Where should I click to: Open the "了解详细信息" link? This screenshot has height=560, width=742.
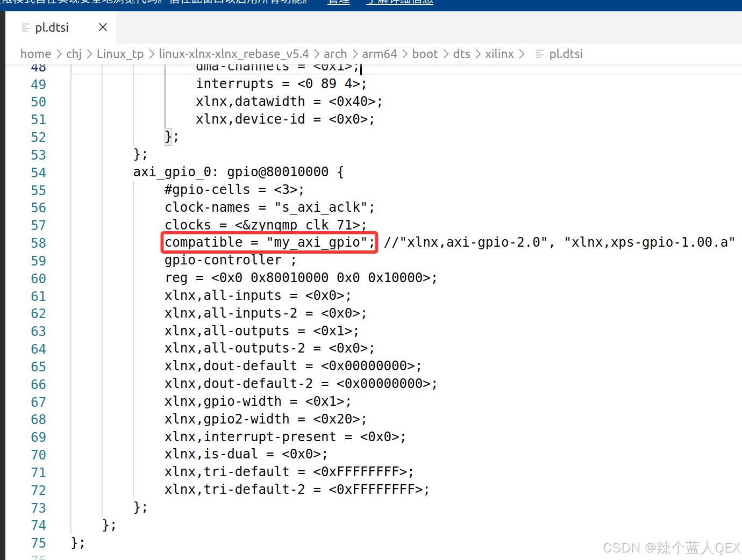click(x=399, y=2)
